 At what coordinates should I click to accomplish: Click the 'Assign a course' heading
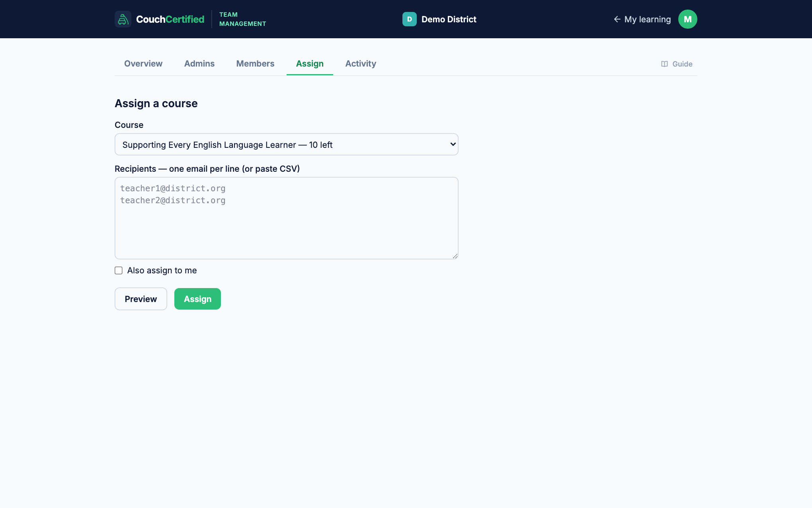(x=156, y=104)
